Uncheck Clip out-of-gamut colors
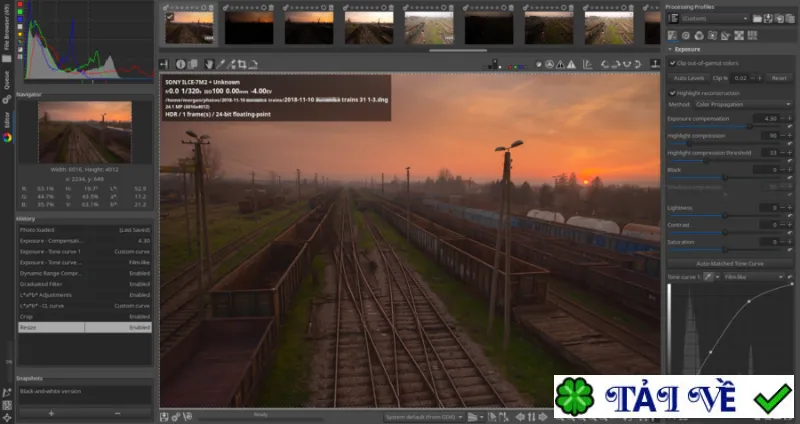Viewport: 800px width, 424px height. coord(672,63)
